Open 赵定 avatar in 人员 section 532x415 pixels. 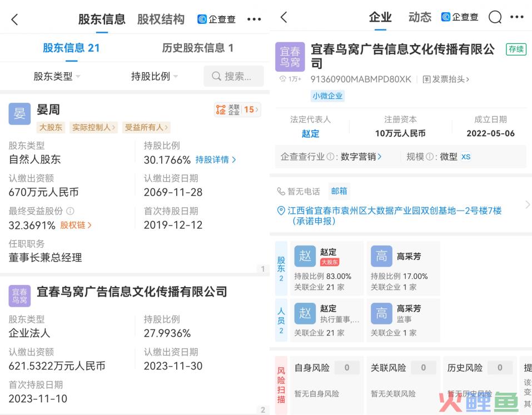click(305, 313)
